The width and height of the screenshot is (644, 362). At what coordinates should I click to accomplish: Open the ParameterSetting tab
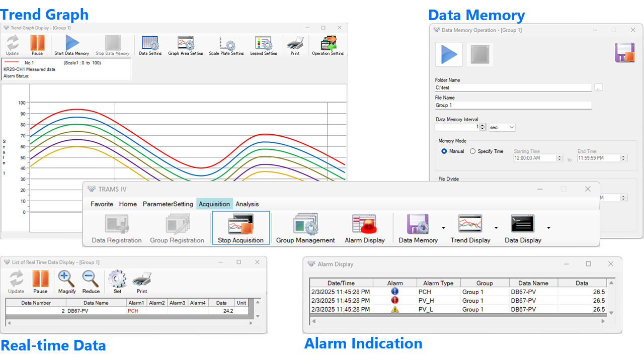pyautogui.click(x=168, y=204)
